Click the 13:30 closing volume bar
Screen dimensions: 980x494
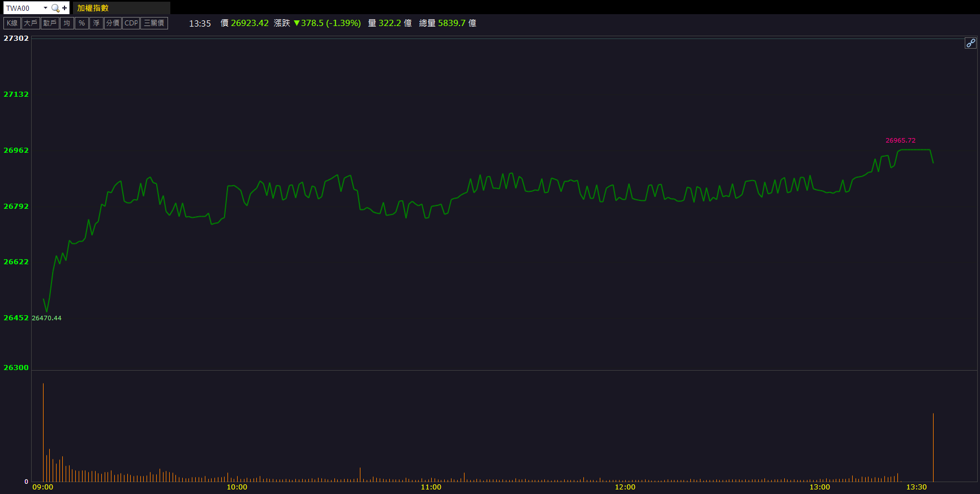[933, 447]
